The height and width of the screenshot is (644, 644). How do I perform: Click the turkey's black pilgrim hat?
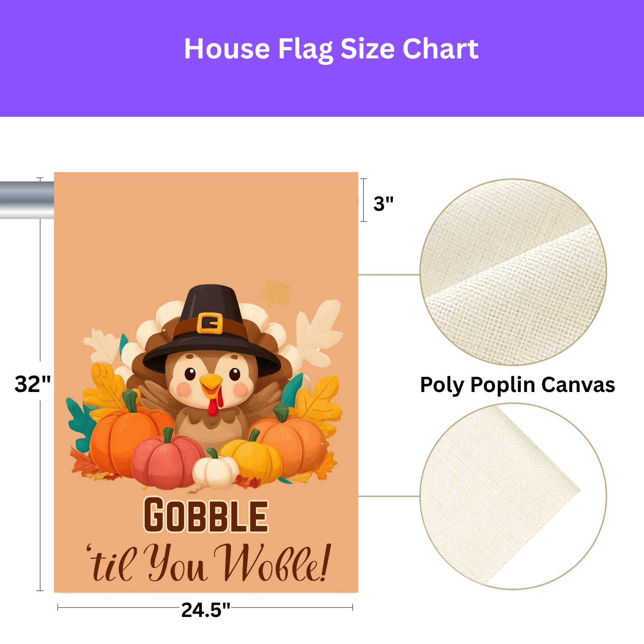click(x=210, y=305)
